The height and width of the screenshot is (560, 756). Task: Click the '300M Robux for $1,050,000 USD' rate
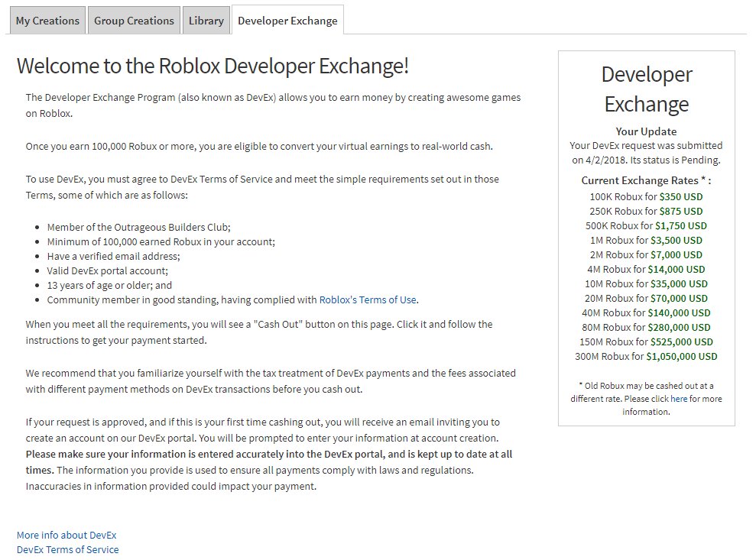pyautogui.click(x=646, y=356)
